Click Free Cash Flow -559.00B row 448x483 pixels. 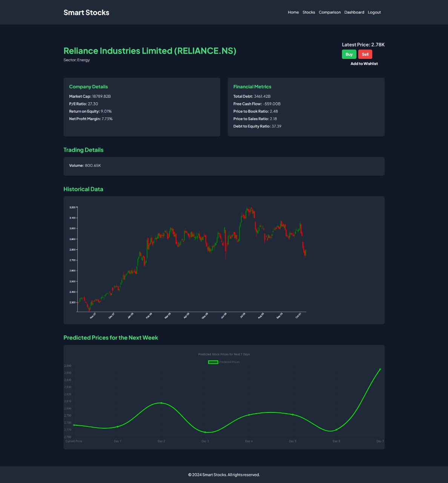coord(257,104)
